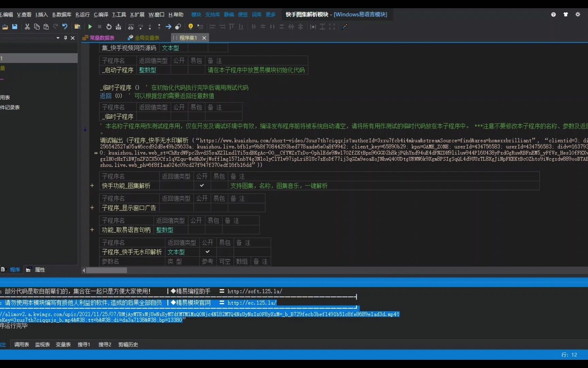Toggle 公开 checkmark for 子程序_快手无水印解析
Viewport: 588px width, 368px height.
208,252
